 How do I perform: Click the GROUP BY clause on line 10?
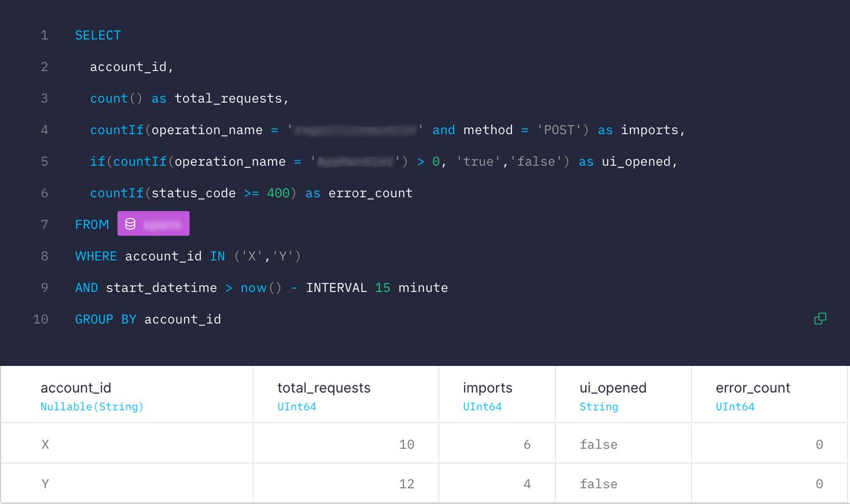tap(104, 319)
